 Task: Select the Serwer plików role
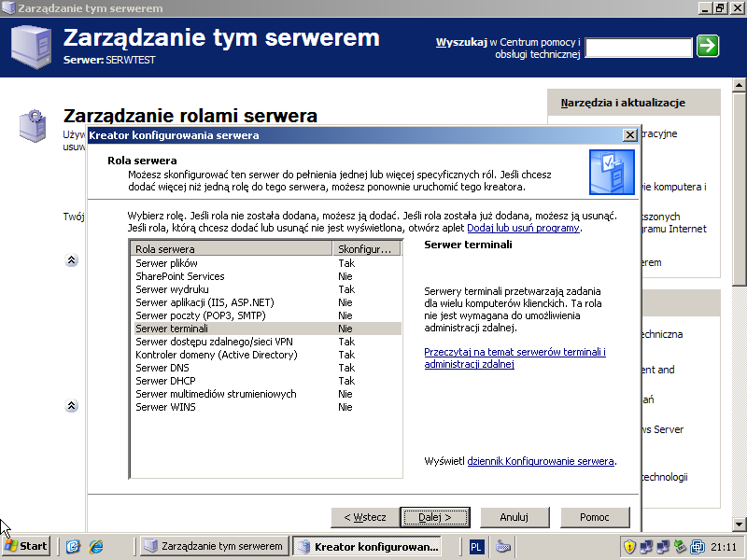[266, 263]
